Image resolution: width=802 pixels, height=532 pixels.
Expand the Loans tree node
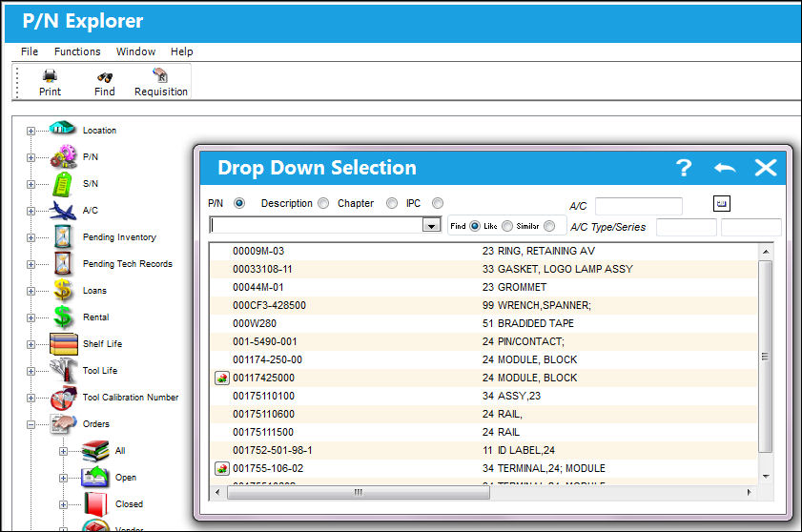click(31, 291)
